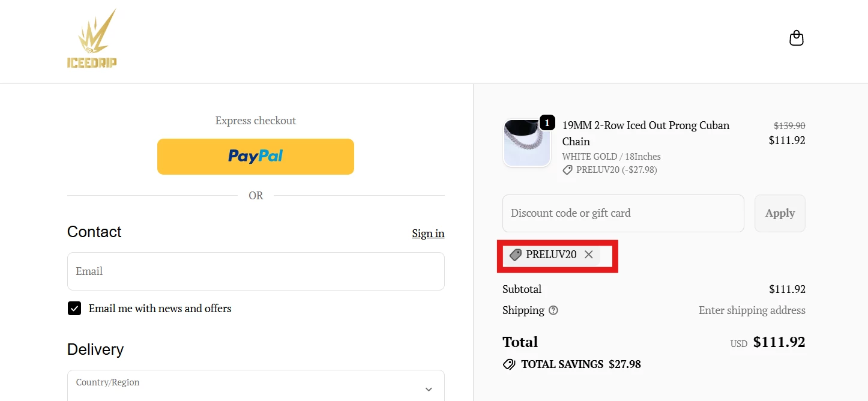The image size is (868, 401).
Task: Click the Country/Region chevron arrow
Action: click(x=429, y=389)
